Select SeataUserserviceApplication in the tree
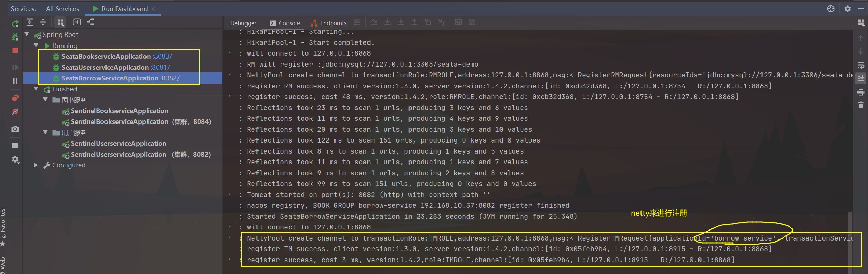This screenshot has height=274, width=868. point(105,67)
